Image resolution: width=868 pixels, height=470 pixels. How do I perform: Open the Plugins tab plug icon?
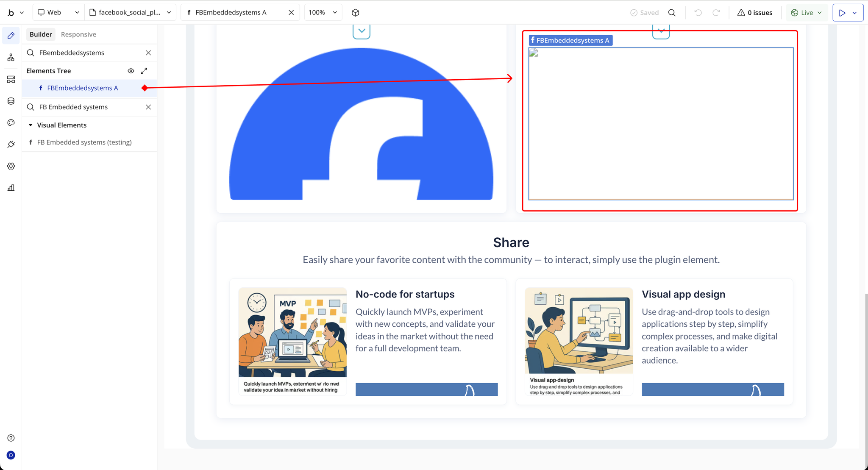pos(11,145)
